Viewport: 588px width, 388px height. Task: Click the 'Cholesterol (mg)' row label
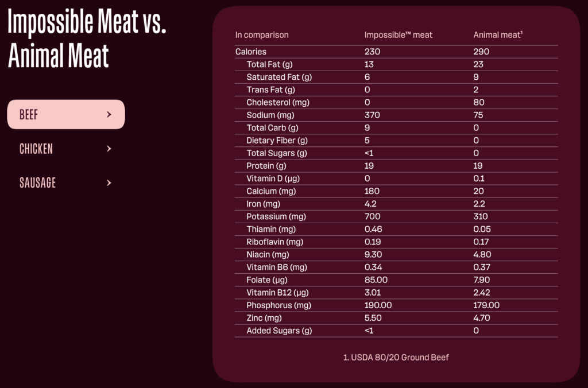[277, 102]
